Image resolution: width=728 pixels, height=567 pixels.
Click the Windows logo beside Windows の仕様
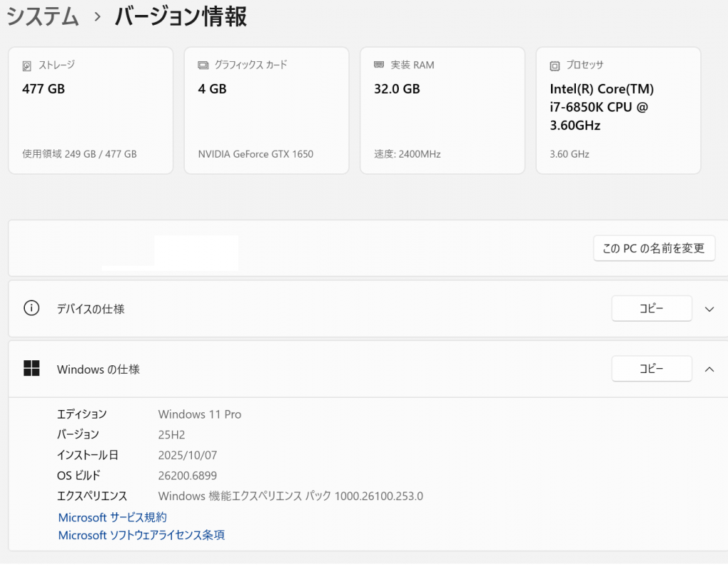(x=31, y=368)
